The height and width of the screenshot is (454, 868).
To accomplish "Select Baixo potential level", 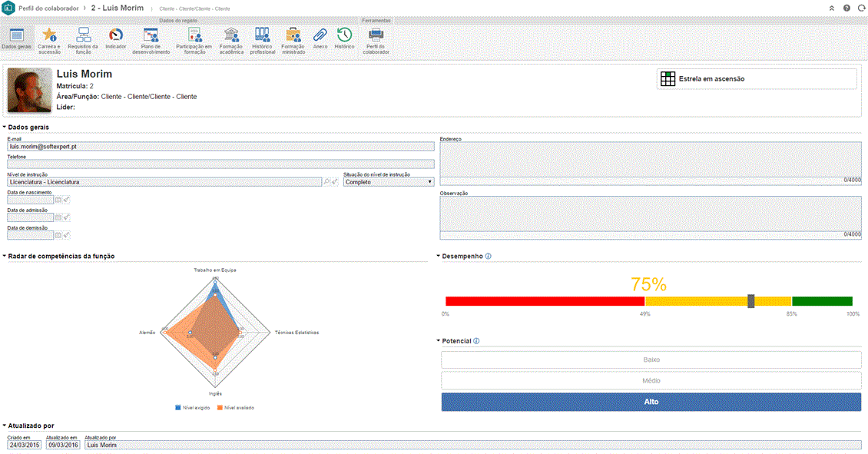I will [651, 360].
